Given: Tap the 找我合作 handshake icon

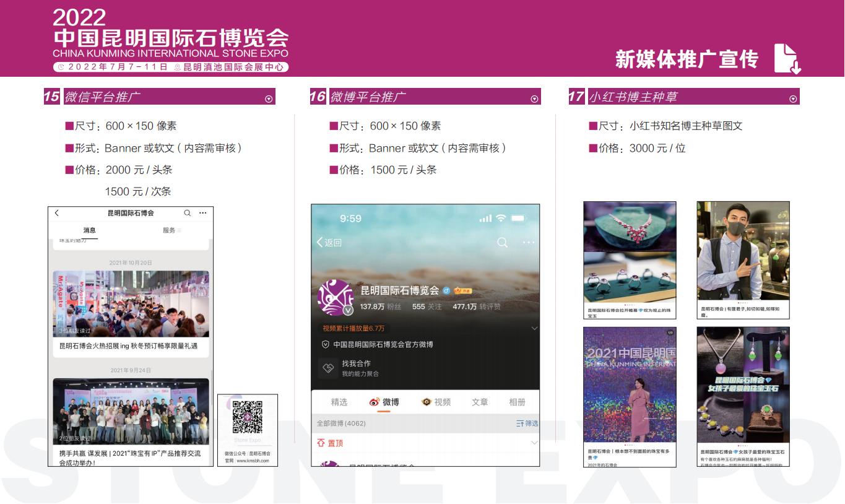Looking at the screenshot, I should point(328,368).
